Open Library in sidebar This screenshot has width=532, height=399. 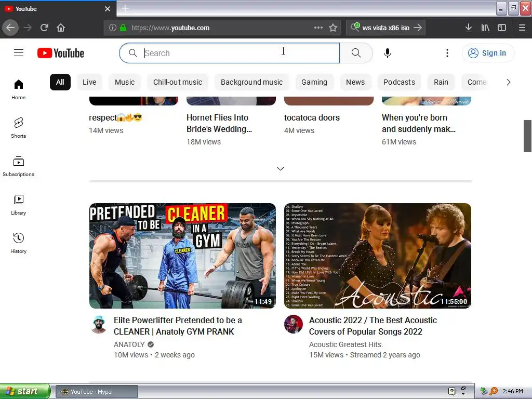[x=19, y=205]
